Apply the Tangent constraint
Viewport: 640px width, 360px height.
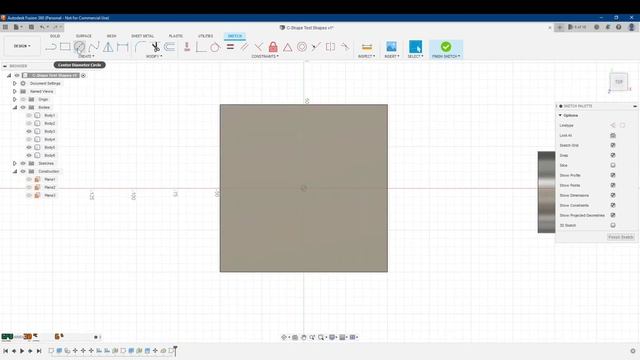coord(215,47)
